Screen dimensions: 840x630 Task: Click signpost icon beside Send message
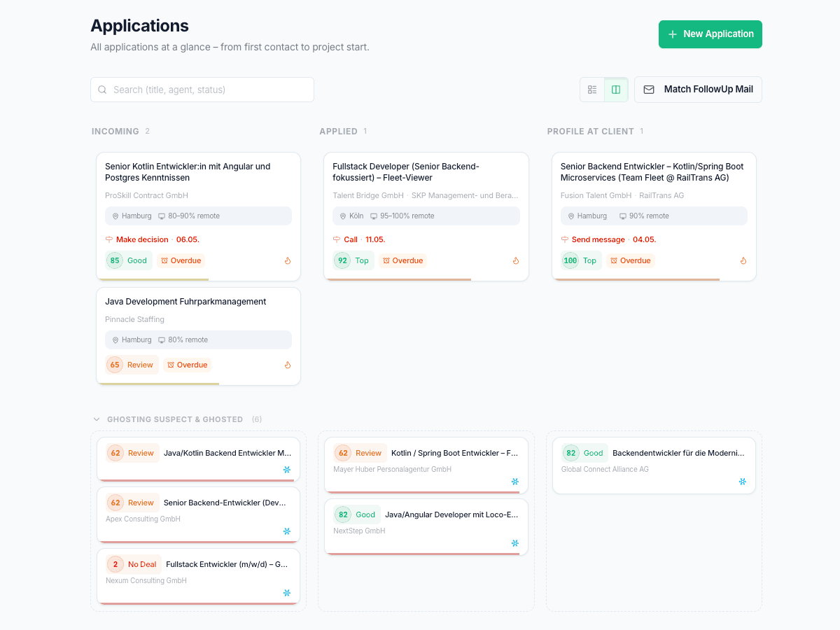click(565, 239)
